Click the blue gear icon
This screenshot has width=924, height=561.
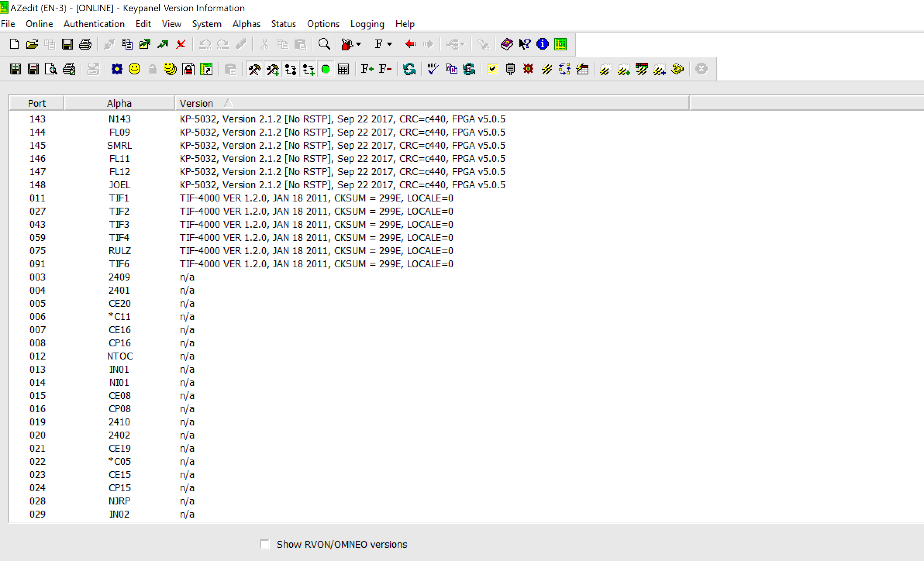(x=117, y=69)
